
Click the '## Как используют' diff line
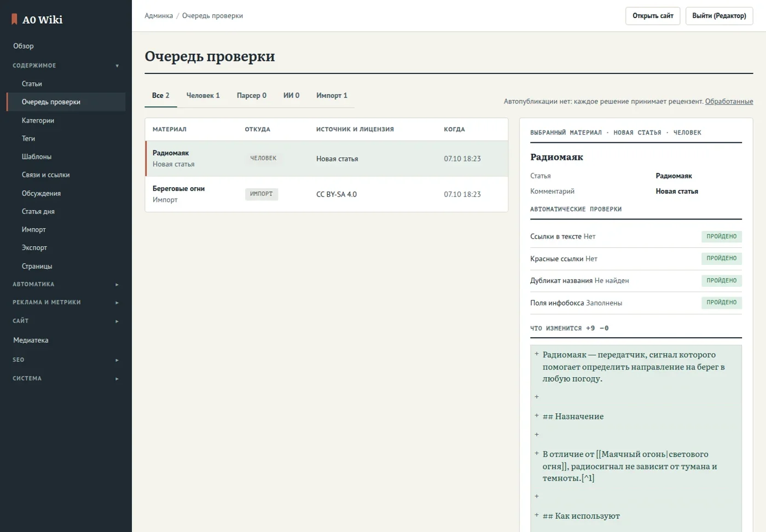[581, 516]
